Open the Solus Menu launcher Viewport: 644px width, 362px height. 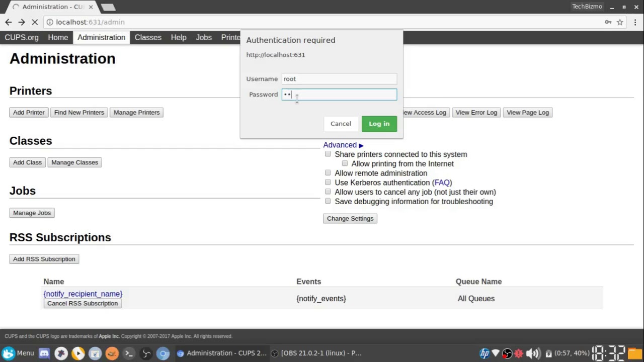(x=18, y=353)
